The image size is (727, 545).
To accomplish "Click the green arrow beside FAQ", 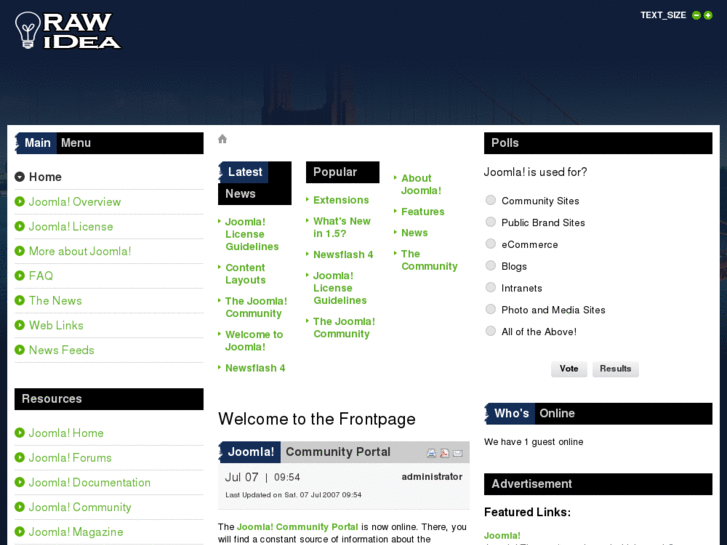I will pos(19,276).
